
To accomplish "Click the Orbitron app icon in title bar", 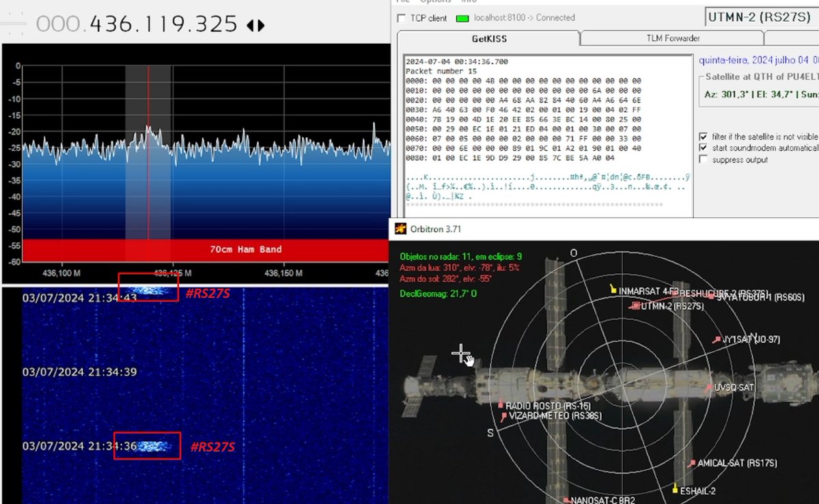I will (398, 229).
